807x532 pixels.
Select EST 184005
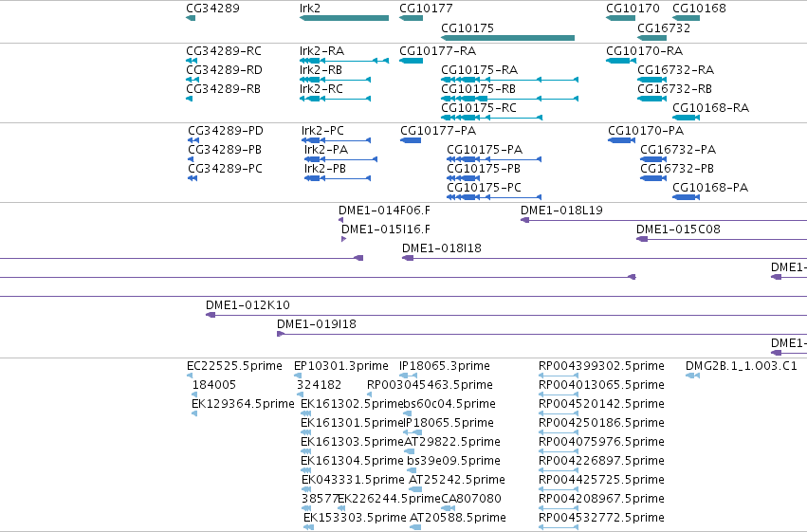214,385
